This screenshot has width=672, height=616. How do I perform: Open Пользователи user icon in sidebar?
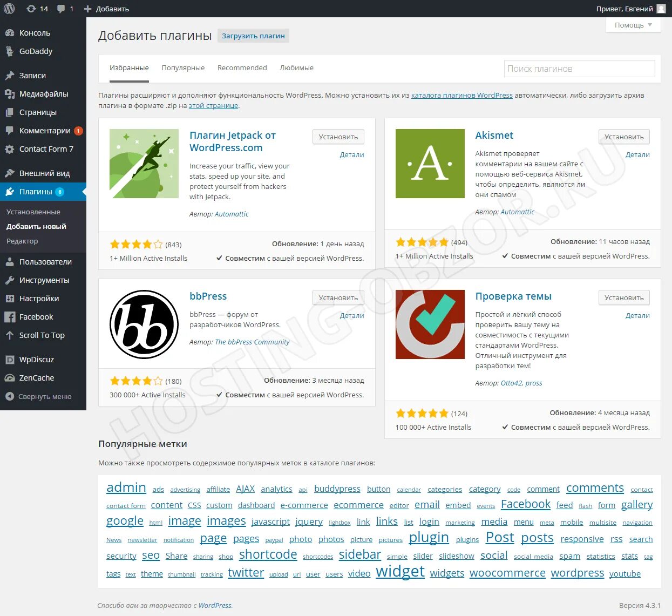[10, 262]
